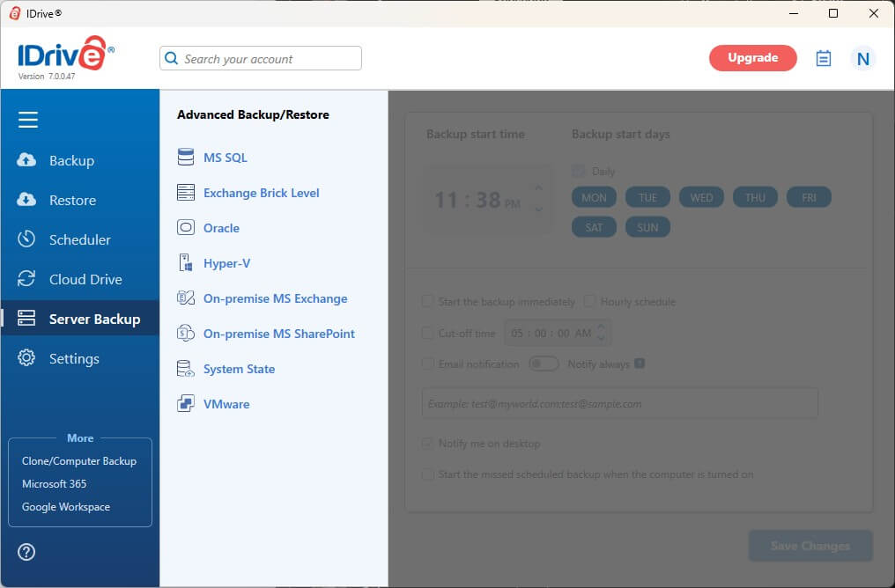The width and height of the screenshot is (895, 588).
Task: Enable the Daily backup checkbox
Action: point(578,171)
